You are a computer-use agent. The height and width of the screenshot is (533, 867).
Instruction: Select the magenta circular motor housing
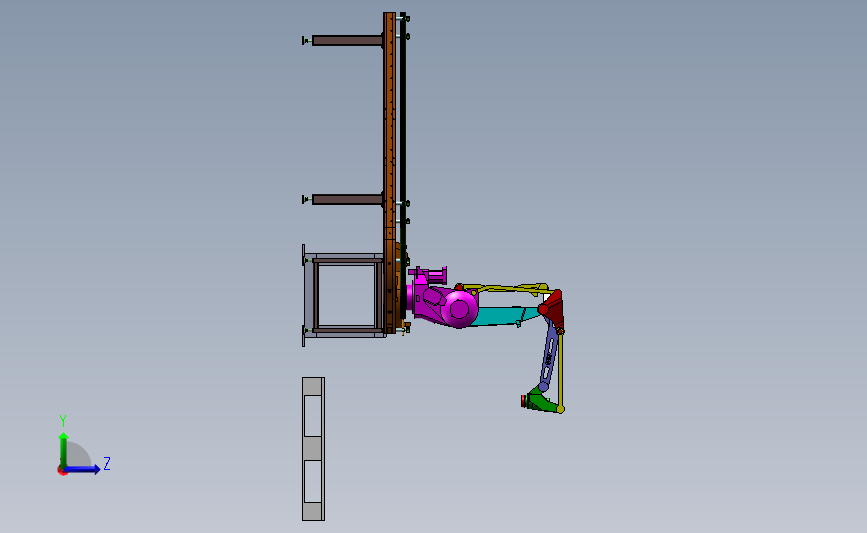point(459,309)
